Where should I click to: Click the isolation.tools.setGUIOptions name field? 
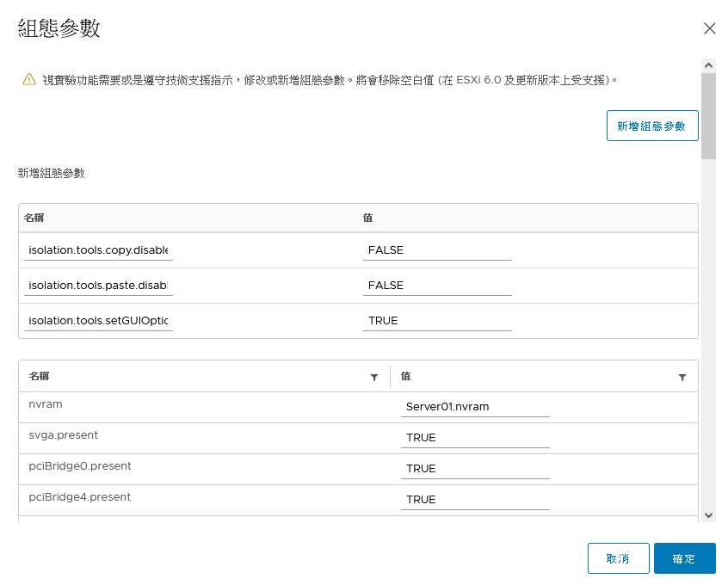click(x=98, y=321)
